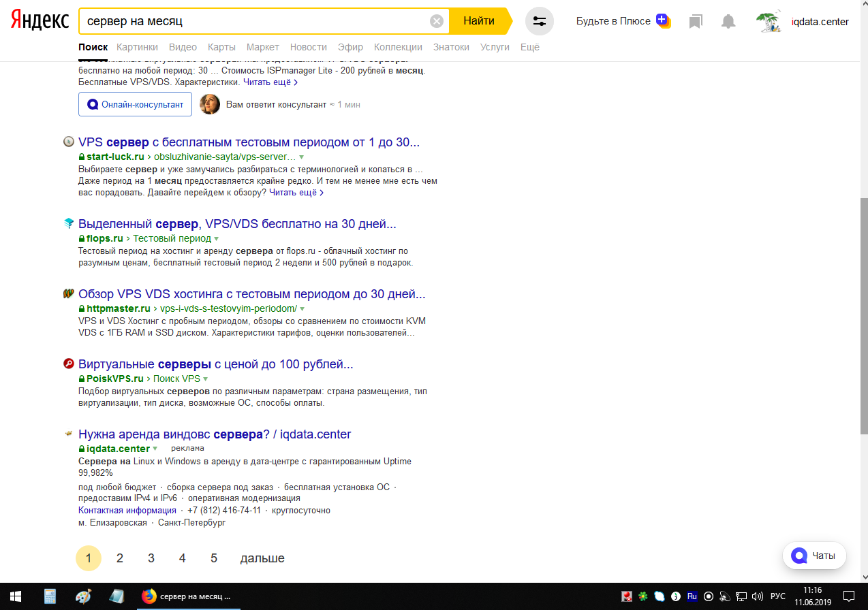Expand the flops.ru result options arrow

[x=217, y=239]
